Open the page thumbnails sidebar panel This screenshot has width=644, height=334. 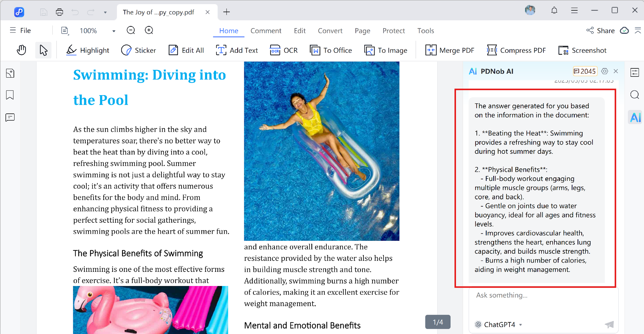(x=10, y=74)
